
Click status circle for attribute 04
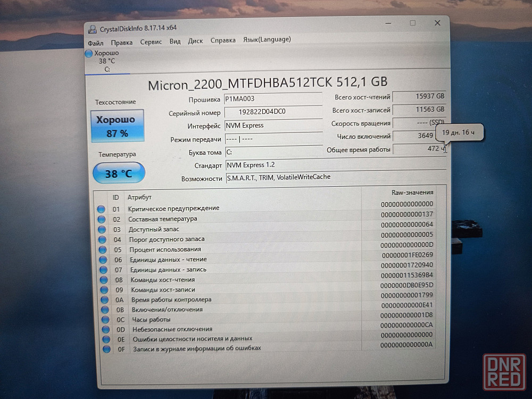(x=103, y=239)
